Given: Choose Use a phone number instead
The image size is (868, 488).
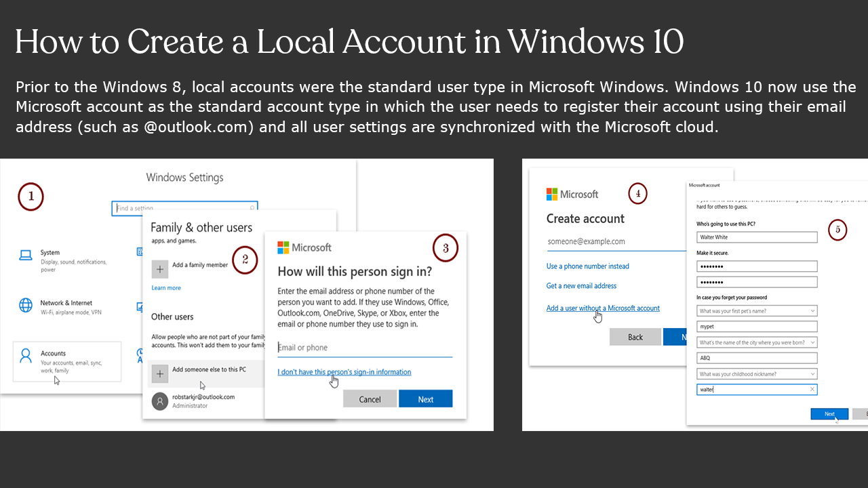Looking at the screenshot, I should point(588,266).
